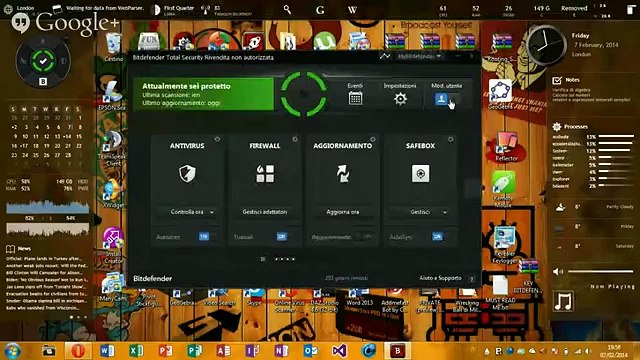
Task: Adjust the desktop widget volume slider
Action: tap(600, 271)
